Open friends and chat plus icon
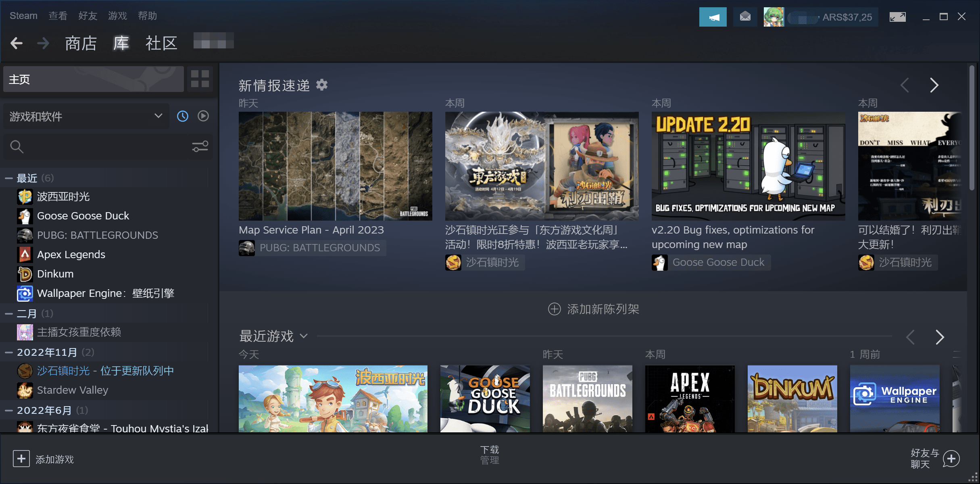 coord(951,459)
